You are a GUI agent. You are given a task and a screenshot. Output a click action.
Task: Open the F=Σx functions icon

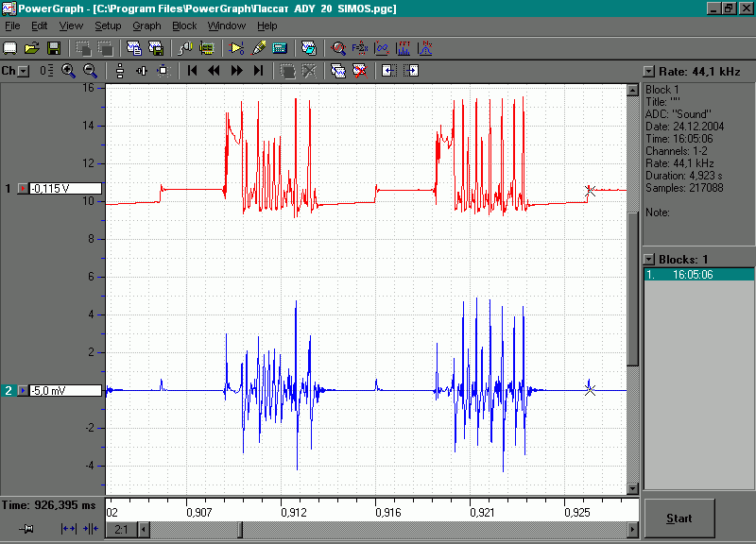click(x=360, y=48)
